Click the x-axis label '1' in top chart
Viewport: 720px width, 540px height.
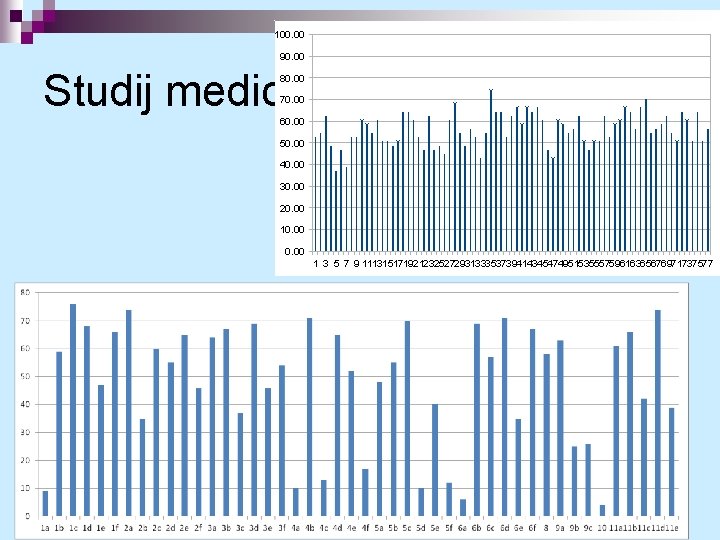[x=315, y=264]
